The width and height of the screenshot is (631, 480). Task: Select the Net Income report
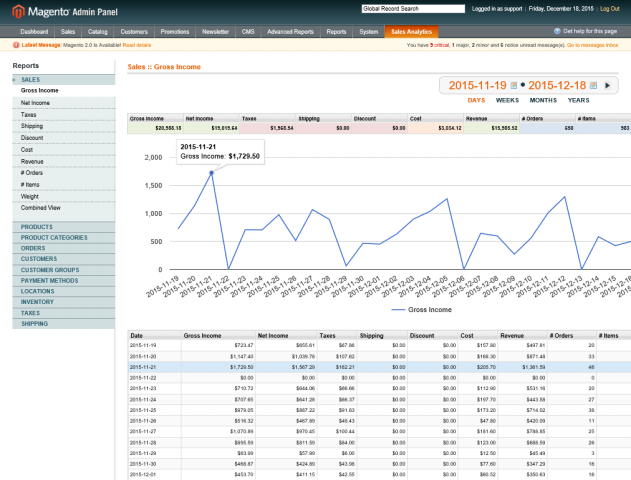(36, 102)
